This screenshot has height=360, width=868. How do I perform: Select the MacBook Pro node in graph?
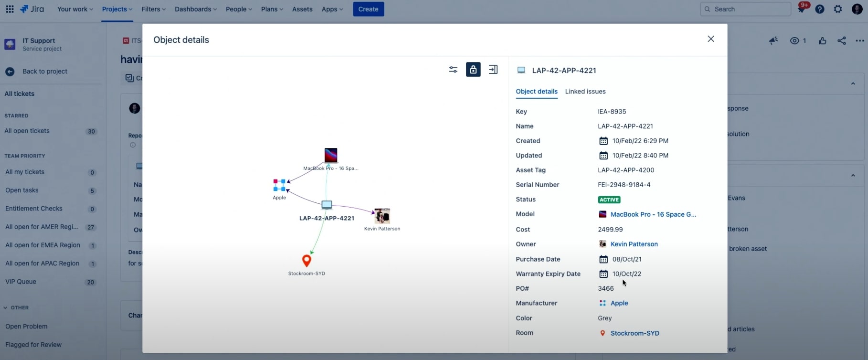pyautogui.click(x=331, y=155)
